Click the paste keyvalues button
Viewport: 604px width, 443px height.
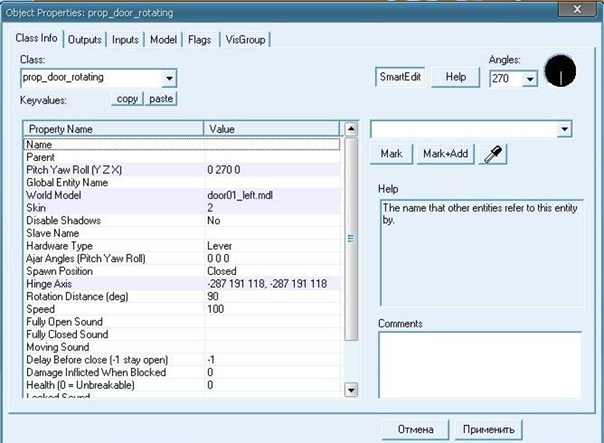pos(161,99)
